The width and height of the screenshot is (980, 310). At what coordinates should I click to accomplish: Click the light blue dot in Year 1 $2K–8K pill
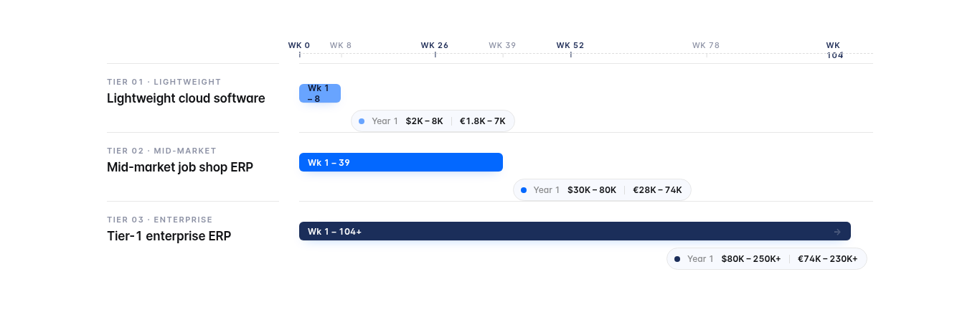tap(362, 121)
